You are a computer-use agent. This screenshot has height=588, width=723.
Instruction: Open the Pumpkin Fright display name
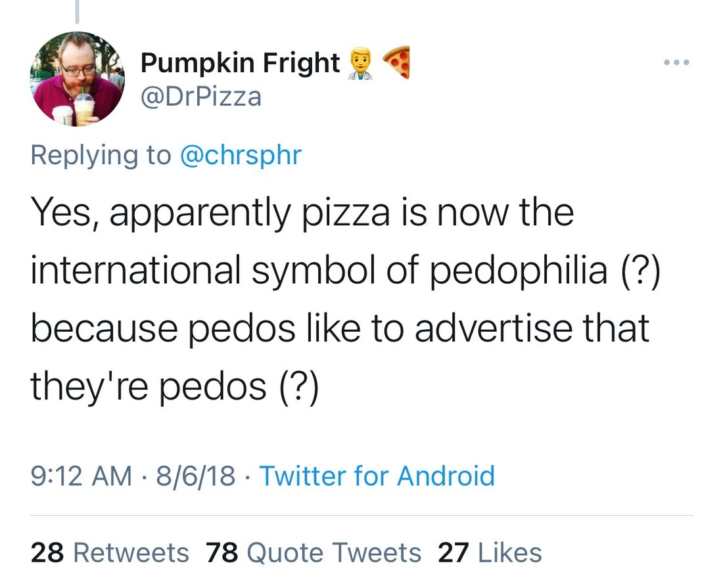[x=240, y=64]
